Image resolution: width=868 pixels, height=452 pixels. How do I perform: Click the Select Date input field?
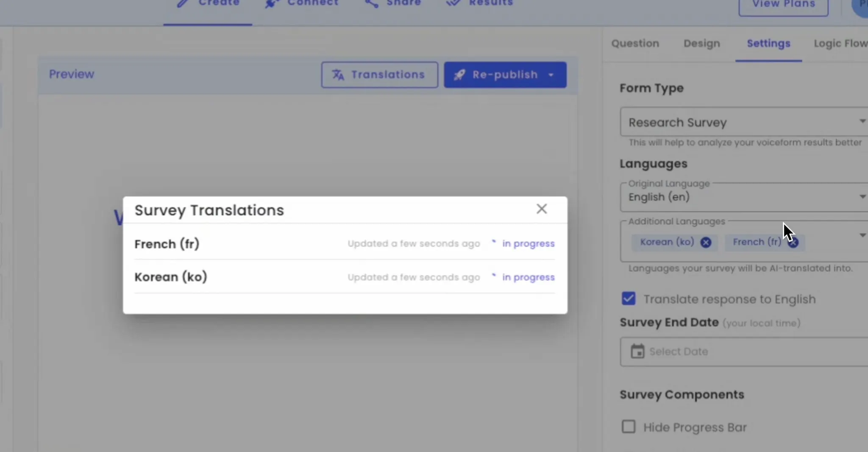(x=744, y=352)
